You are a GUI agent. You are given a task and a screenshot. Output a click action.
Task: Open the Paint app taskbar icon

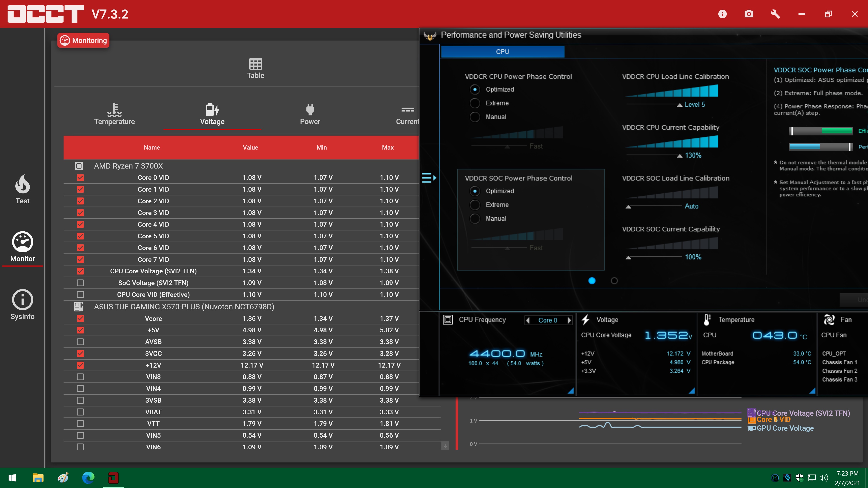click(x=63, y=478)
